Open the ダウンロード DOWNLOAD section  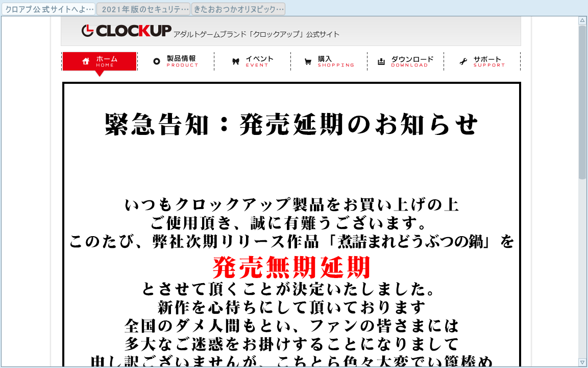point(405,61)
